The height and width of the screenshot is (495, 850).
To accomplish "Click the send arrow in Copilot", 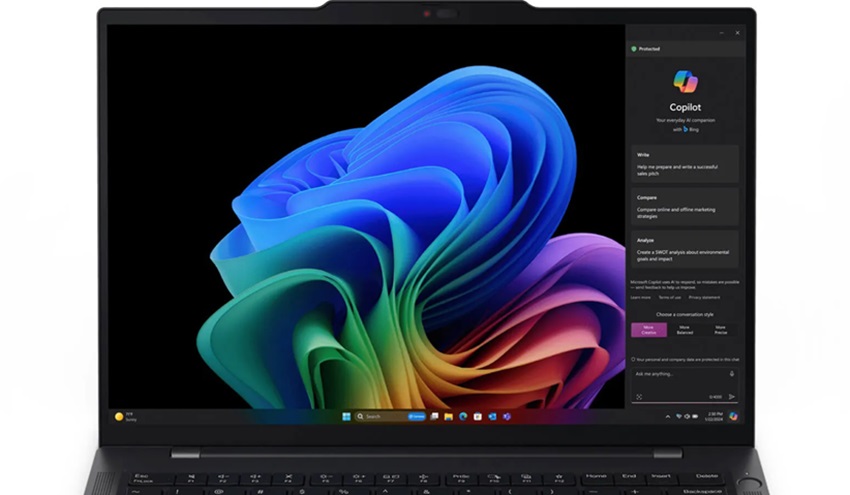I will [x=732, y=397].
